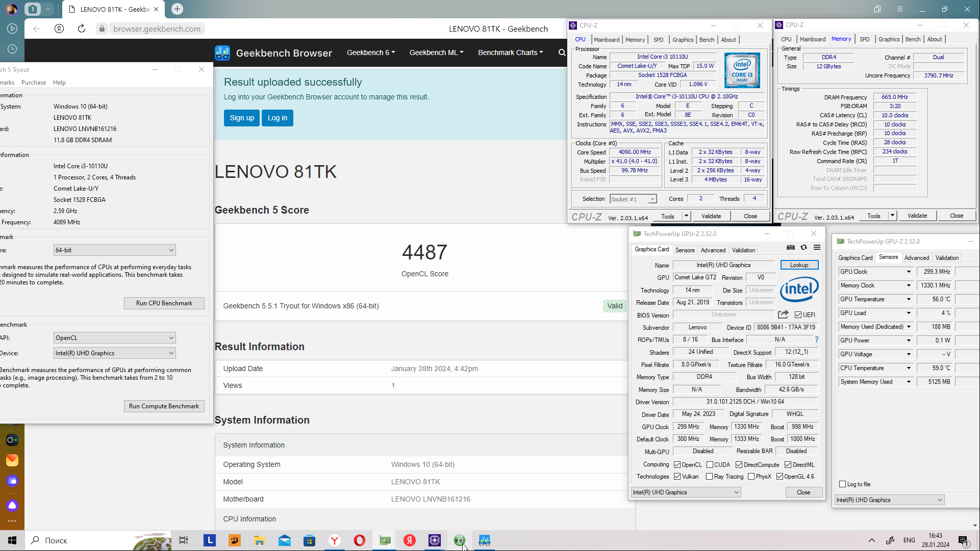Click the Sign up button
This screenshot has width=980, height=551.
[x=242, y=118]
